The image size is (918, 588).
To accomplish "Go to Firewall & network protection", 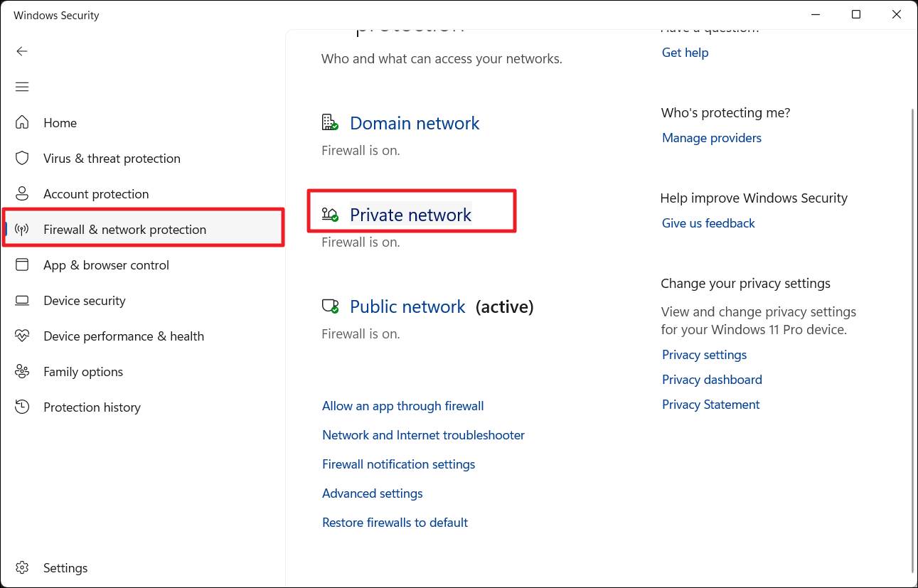I will coord(124,230).
